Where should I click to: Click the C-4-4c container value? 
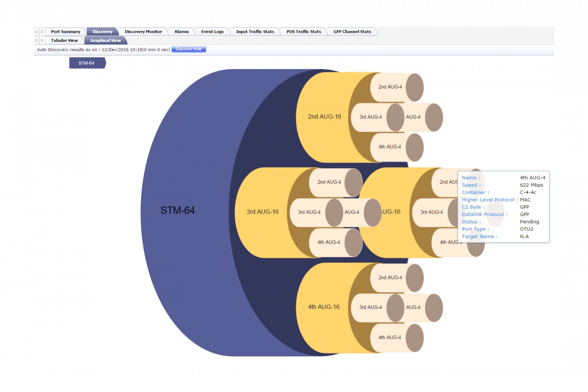528,192
